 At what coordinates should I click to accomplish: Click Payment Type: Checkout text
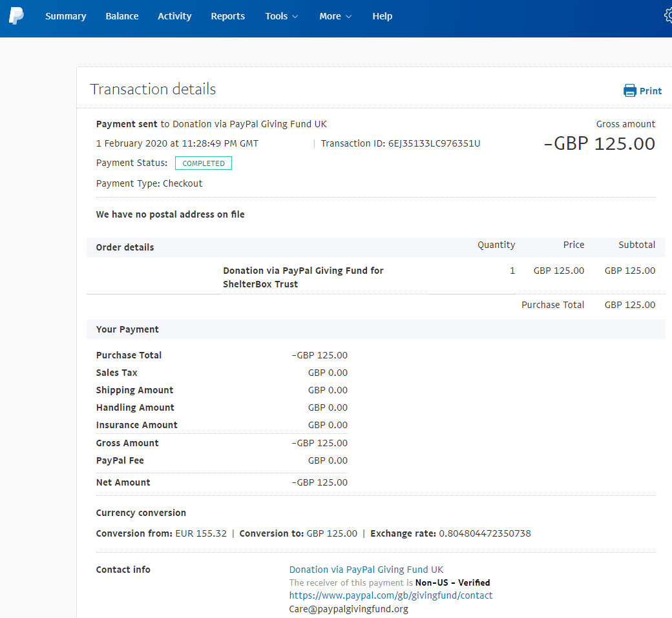(x=149, y=183)
